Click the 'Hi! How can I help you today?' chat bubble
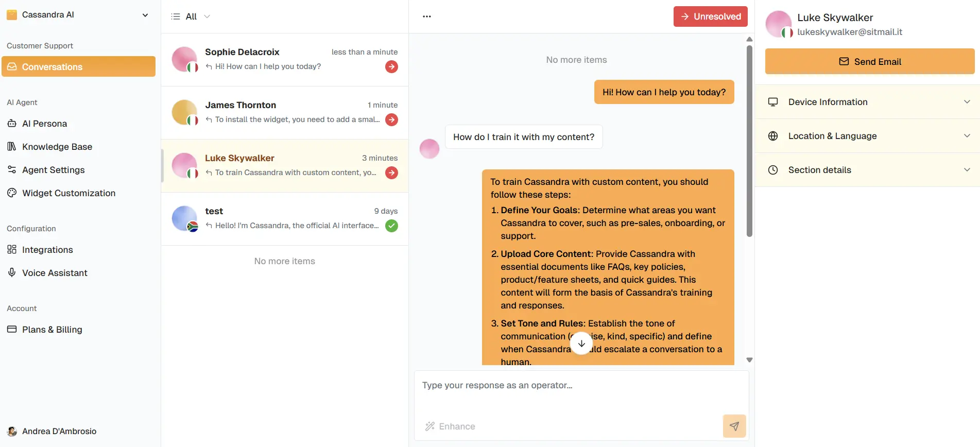Viewport: 980px width, 447px height. point(664,92)
